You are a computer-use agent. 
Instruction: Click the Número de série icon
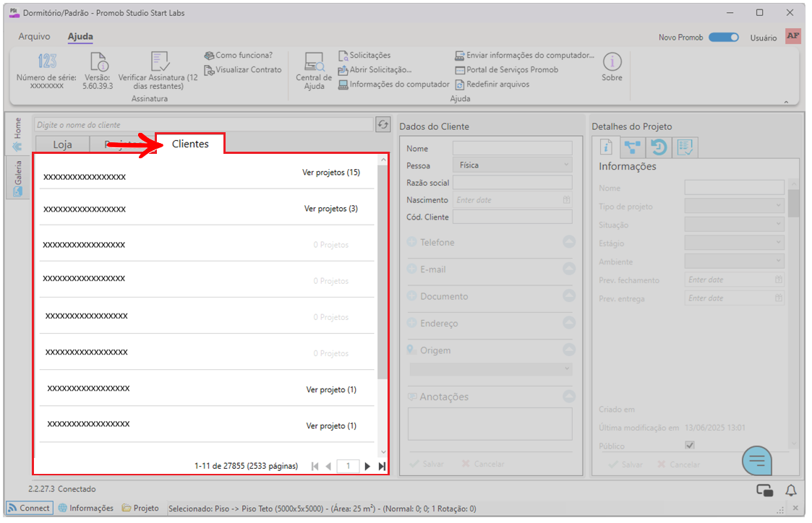(46, 61)
